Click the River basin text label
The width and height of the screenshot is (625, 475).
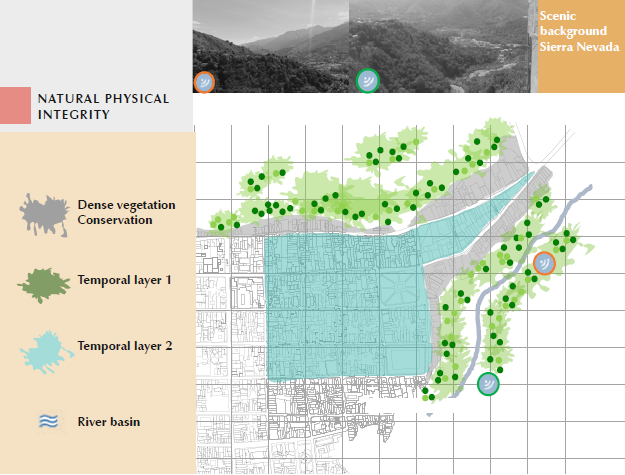pos(109,422)
